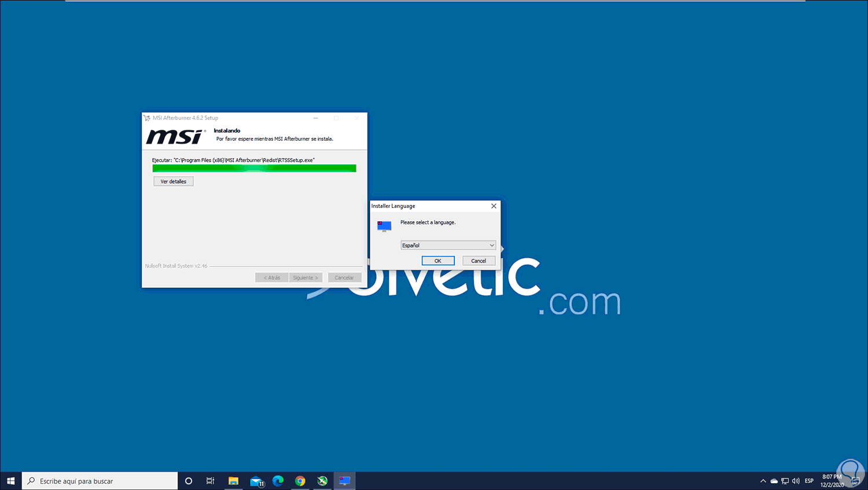Switch to the RTSS installer taskbar icon
This screenshot has width=868, height=490.
pyautogui.click(x=345, y=481)
